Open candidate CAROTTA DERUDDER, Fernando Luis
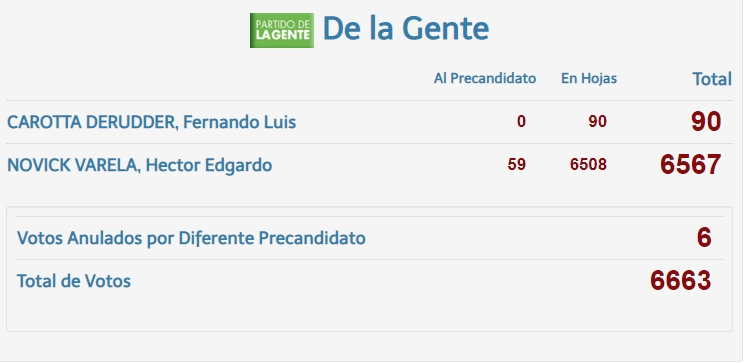746x363 pixels. (x=151, y=122)
